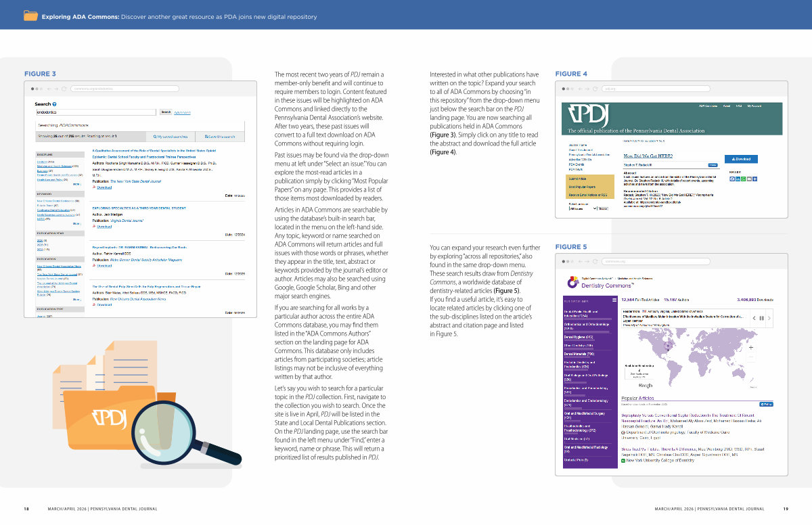
Task: Click the Dentistry Commons logo icon
Action: coord(573,284)
